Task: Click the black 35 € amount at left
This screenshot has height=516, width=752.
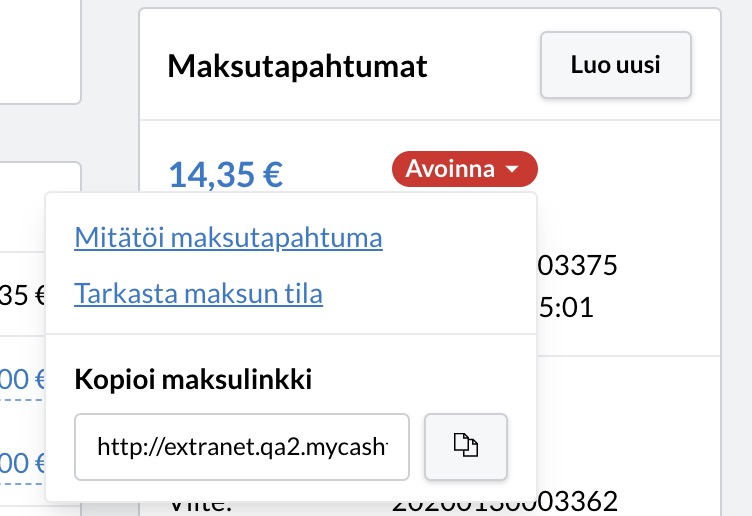Action: pyautogui.click(x=22, y=295)
